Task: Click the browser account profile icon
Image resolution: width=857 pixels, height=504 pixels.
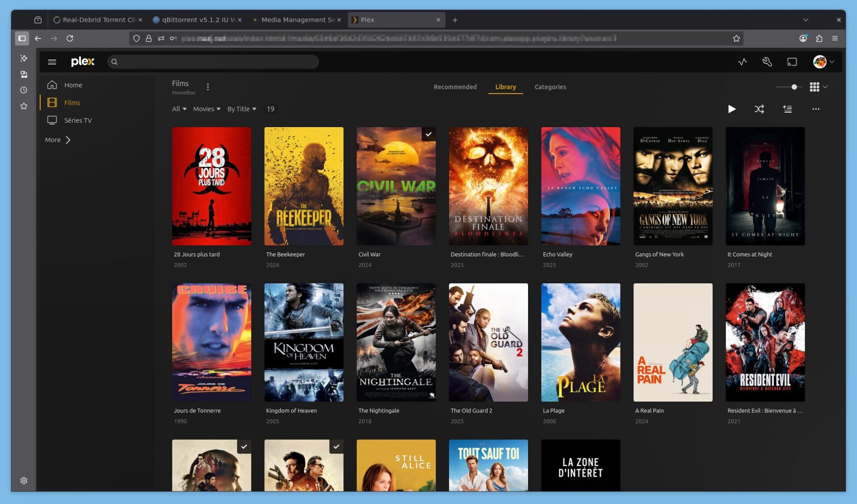Action: [803, 38]
